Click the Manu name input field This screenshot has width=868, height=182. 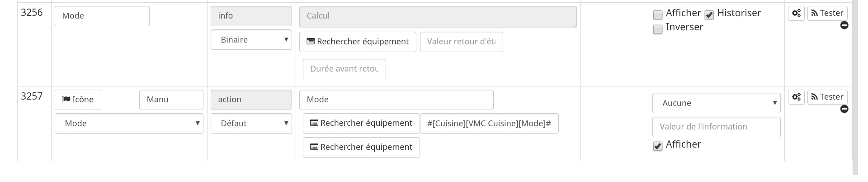tap(171, 100)
